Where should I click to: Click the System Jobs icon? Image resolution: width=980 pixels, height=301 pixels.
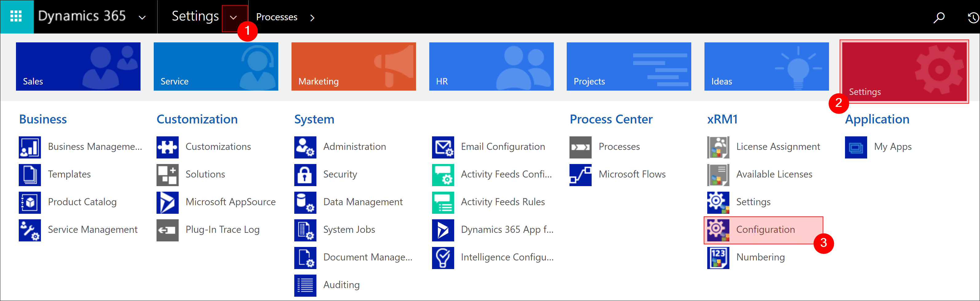coord(305,230)
